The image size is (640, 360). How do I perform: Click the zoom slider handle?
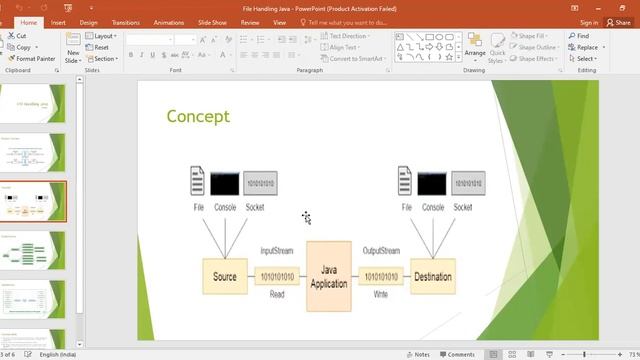(584, 354)
